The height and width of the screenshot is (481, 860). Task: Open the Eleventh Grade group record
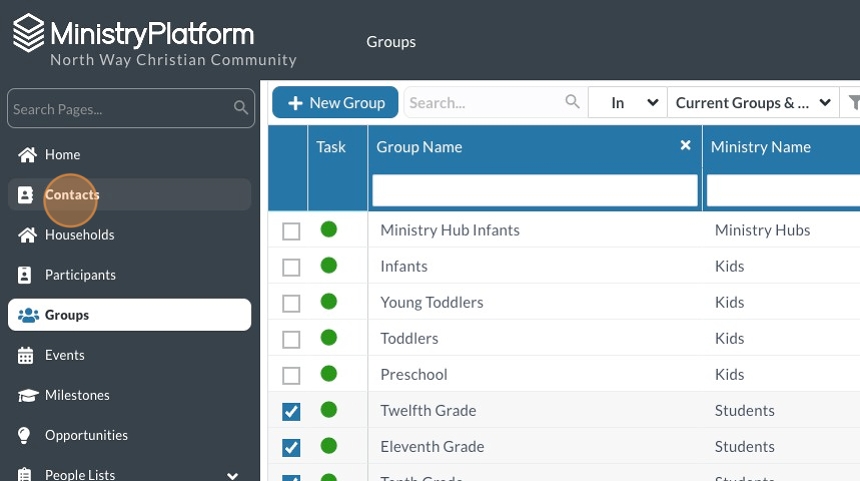[x=432, y=446]
